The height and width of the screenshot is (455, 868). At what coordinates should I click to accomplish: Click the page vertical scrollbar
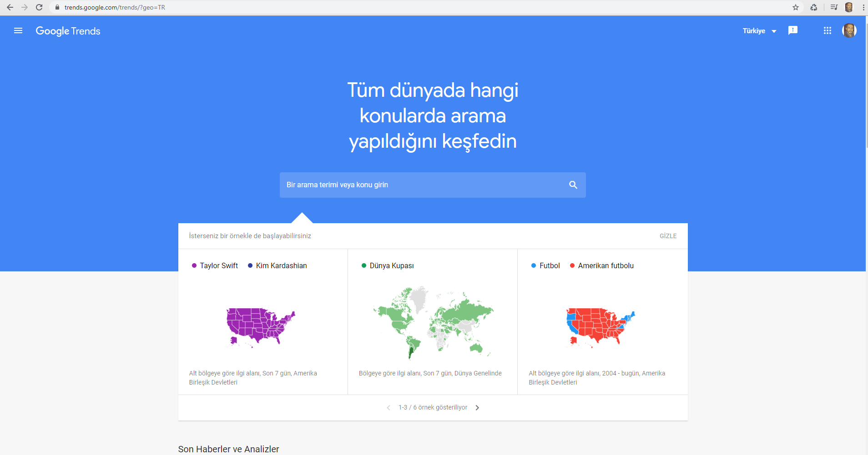pos(867,86)
